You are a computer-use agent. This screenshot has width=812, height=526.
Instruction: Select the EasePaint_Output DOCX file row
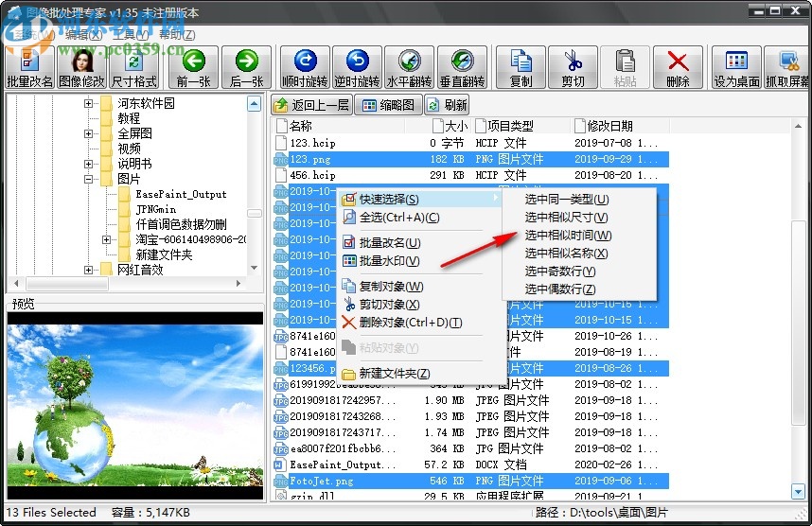coord(471,465)
